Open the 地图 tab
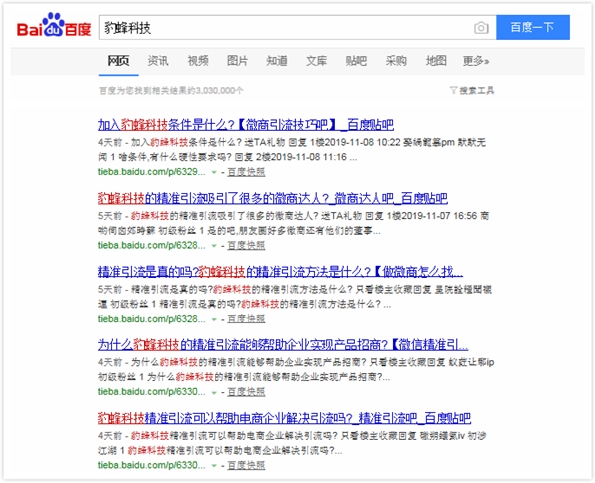 pos(436,61)
